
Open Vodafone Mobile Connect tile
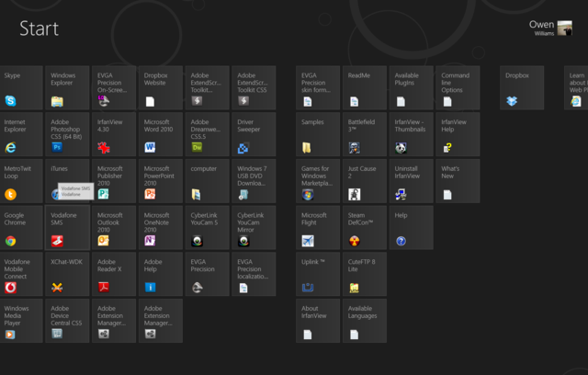[21, 274]
